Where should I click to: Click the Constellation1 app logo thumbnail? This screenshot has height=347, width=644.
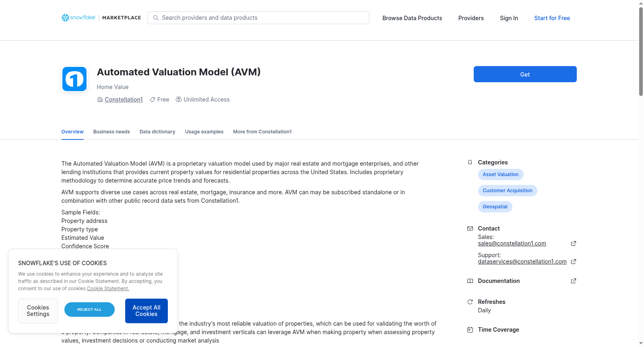[74, 79]
